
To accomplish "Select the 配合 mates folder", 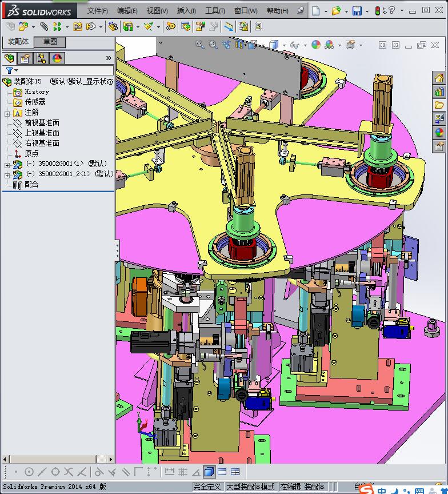I will [31, 184].
